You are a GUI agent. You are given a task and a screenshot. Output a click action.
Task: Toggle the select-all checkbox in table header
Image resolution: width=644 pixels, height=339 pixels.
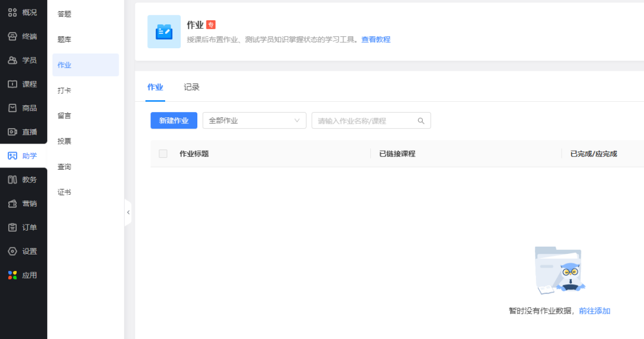(x=163, y=154)
